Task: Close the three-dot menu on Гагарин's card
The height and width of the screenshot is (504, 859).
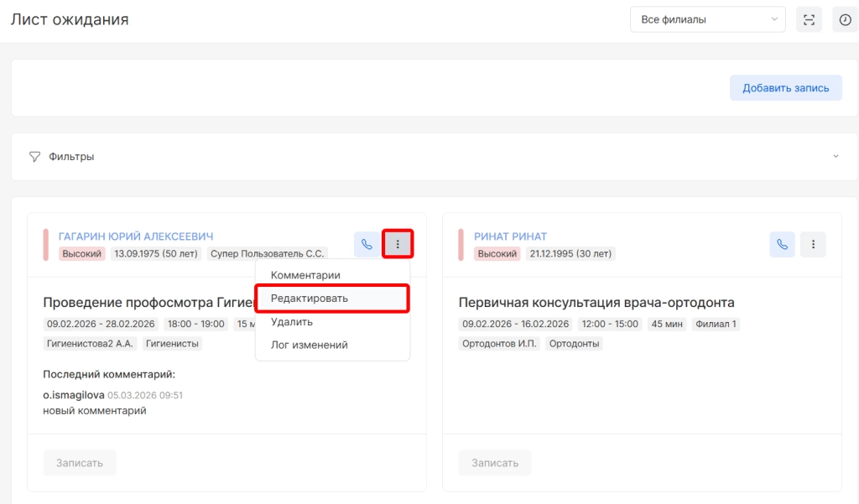Action: (398, 244)
